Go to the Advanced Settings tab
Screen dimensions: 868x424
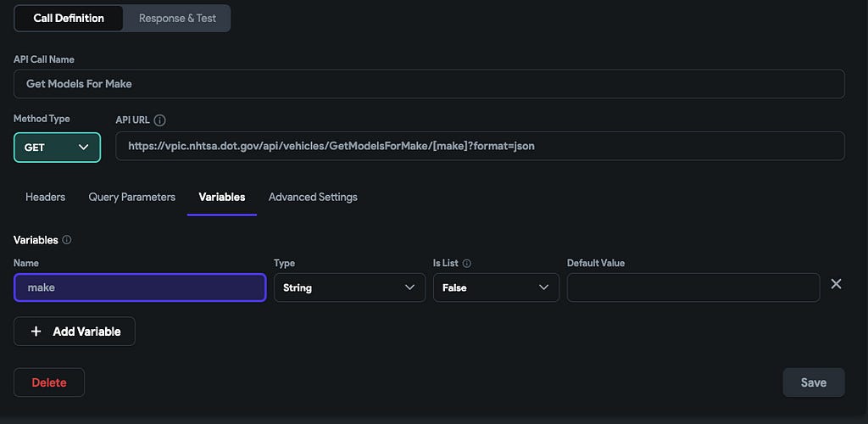[x=313, y=197]
